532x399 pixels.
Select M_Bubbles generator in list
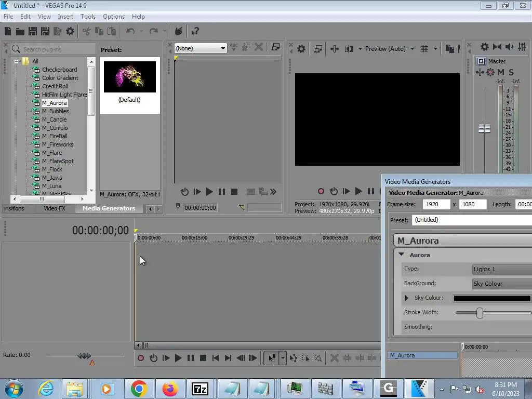coord(55,111)
